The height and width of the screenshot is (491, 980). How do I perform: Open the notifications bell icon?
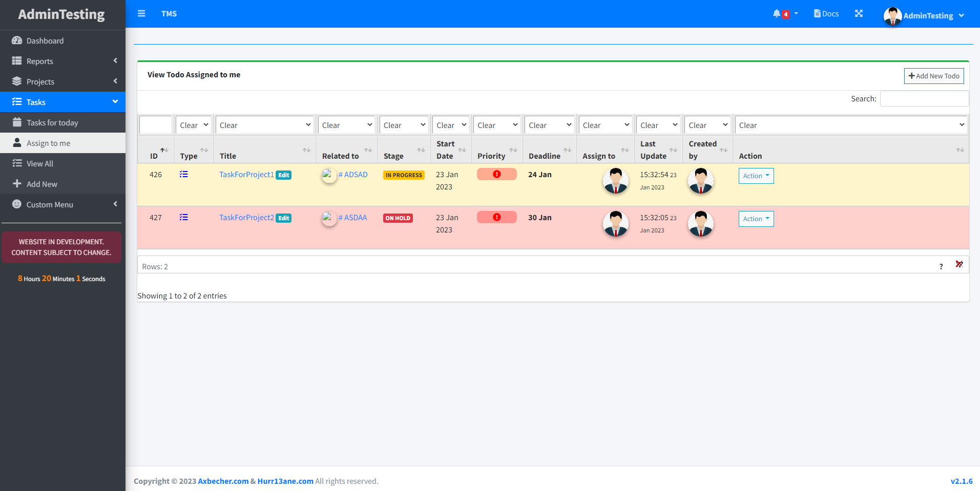pos(777,14)
